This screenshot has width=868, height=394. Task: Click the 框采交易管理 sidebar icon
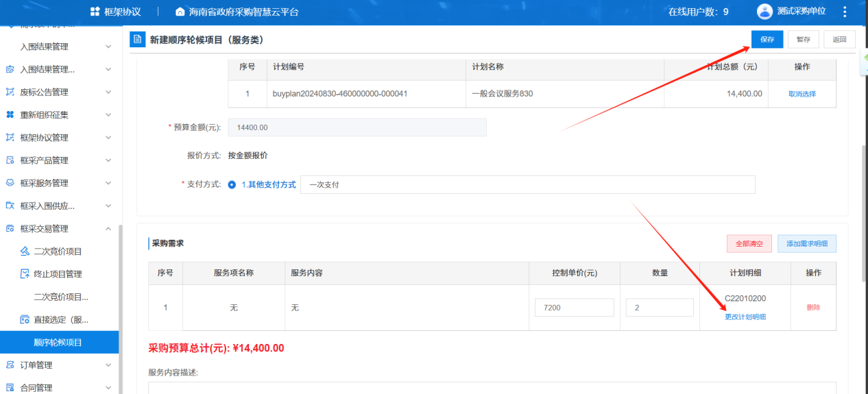click(x=10, y=228)
